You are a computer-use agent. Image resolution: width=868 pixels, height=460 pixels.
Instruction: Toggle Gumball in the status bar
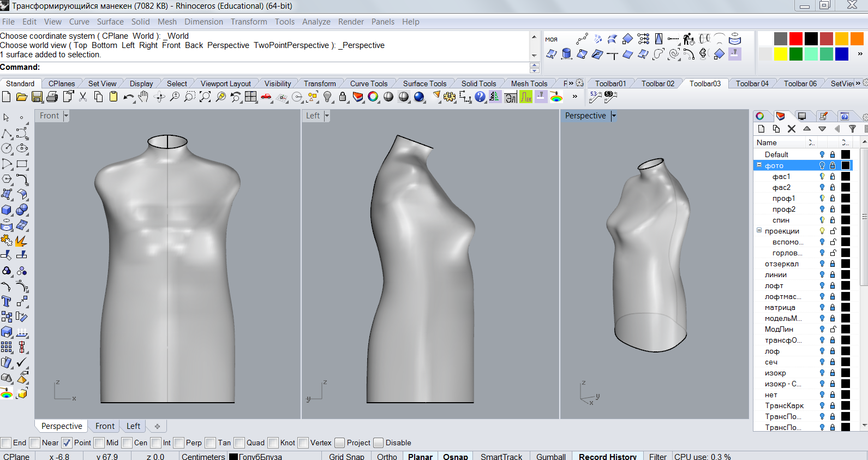click(550, 456)
